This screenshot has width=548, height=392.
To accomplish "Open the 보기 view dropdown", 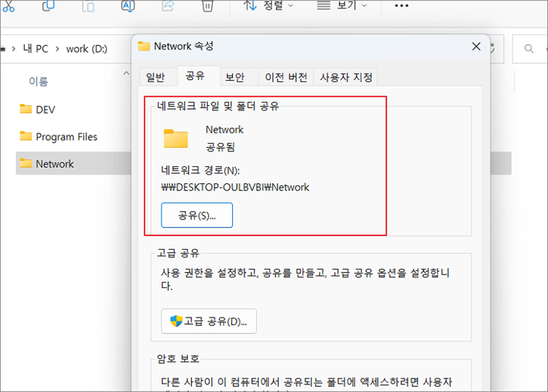I will click(342, 6).
